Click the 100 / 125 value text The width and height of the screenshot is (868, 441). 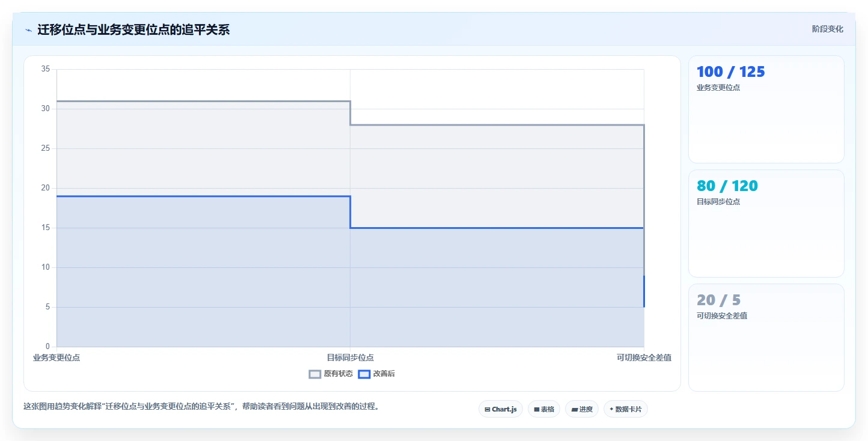pyautogui.click(x=731, y=72)
